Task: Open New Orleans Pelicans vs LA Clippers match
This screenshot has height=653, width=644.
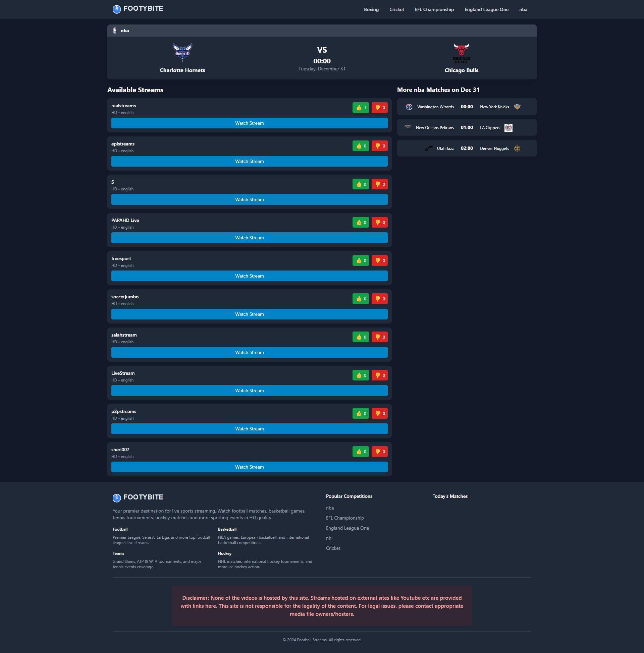Action: (x=467, y=127)
